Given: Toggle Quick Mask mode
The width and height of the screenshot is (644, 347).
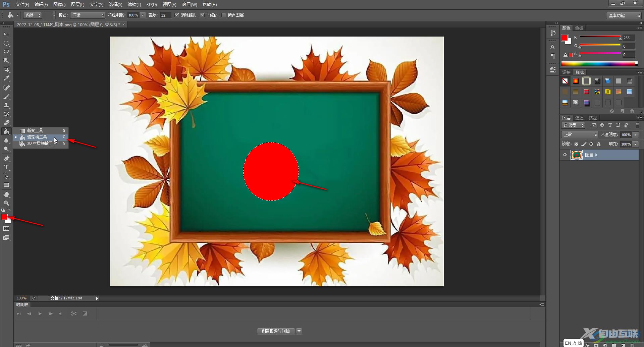Looking at the screenshot, I should click(6, 229).
